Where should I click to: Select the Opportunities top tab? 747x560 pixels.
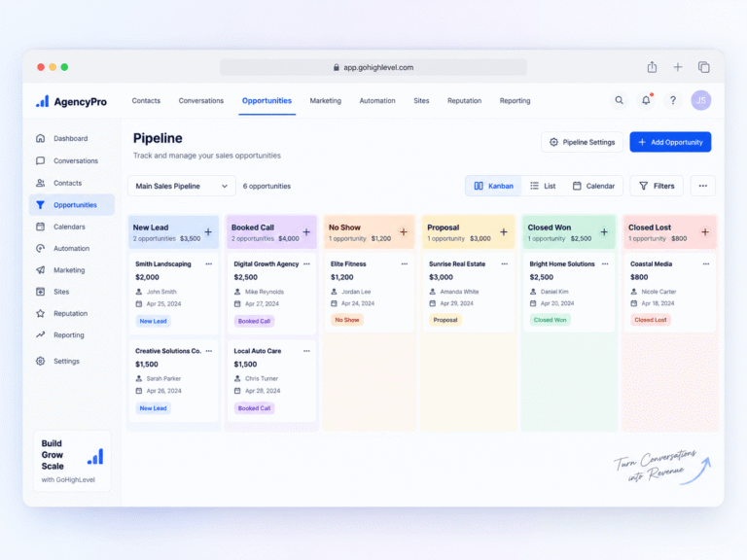click(267, 101)
